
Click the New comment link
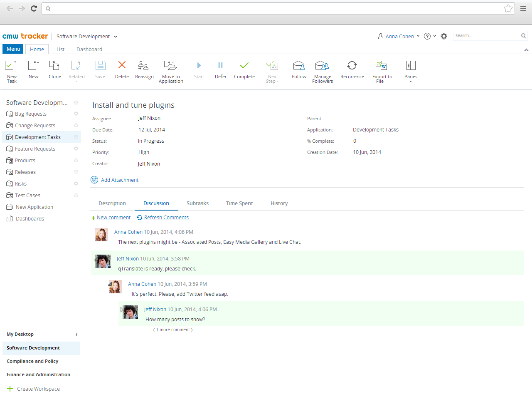tap(113, 218)
